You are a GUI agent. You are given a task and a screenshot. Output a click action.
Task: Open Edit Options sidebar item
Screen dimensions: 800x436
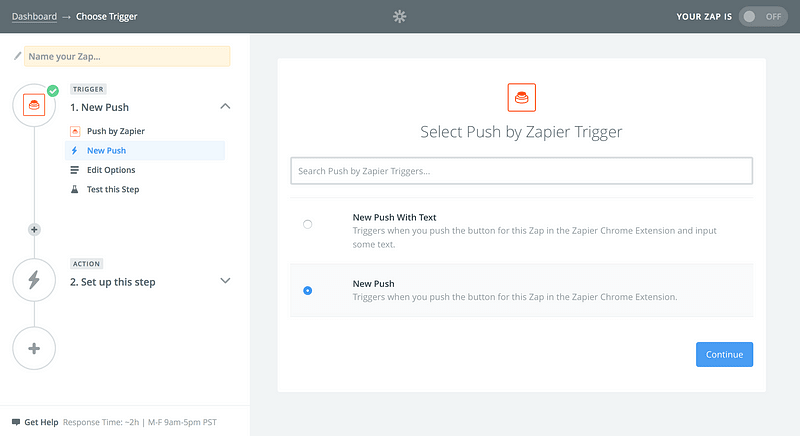click(111, 170)
